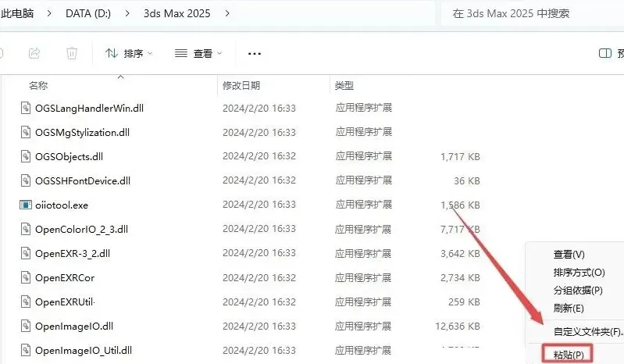Go to 此电脑 in address bar

(17, 13)
